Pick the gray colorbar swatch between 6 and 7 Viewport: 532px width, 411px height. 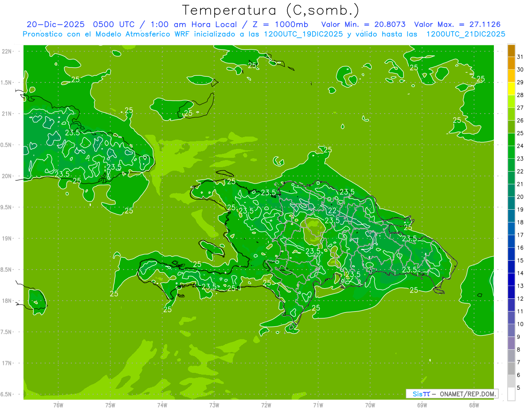pos(511,369)
